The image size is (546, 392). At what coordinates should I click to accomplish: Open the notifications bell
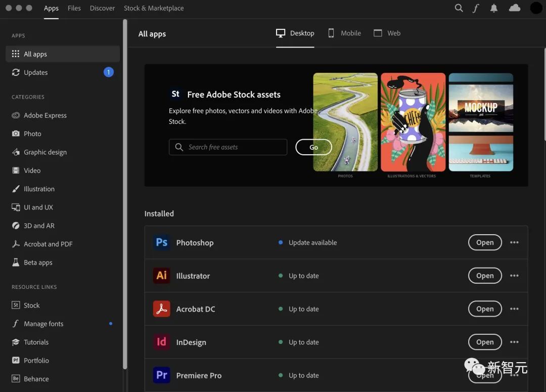495,8
